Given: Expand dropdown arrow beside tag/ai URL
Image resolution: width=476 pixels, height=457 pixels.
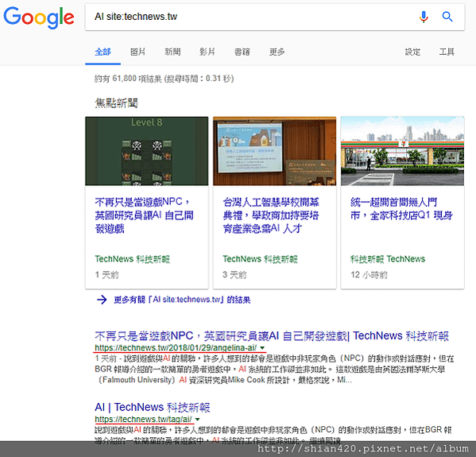Looking at the screenshot, I should [198, 420].
